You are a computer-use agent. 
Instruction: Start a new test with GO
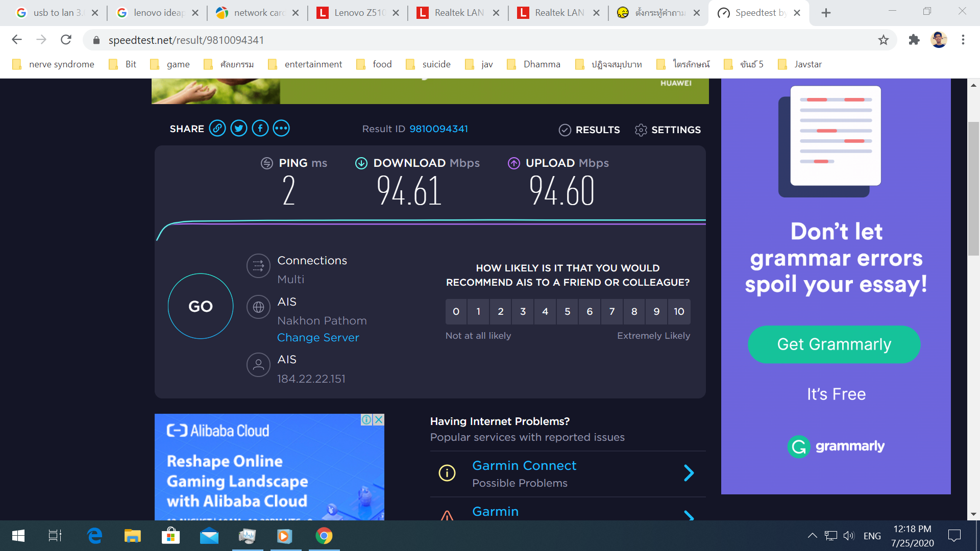[201, 306]
